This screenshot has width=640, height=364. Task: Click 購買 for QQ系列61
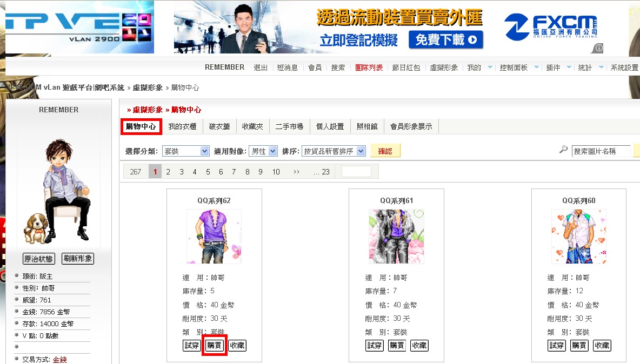(x=397, y=345)
